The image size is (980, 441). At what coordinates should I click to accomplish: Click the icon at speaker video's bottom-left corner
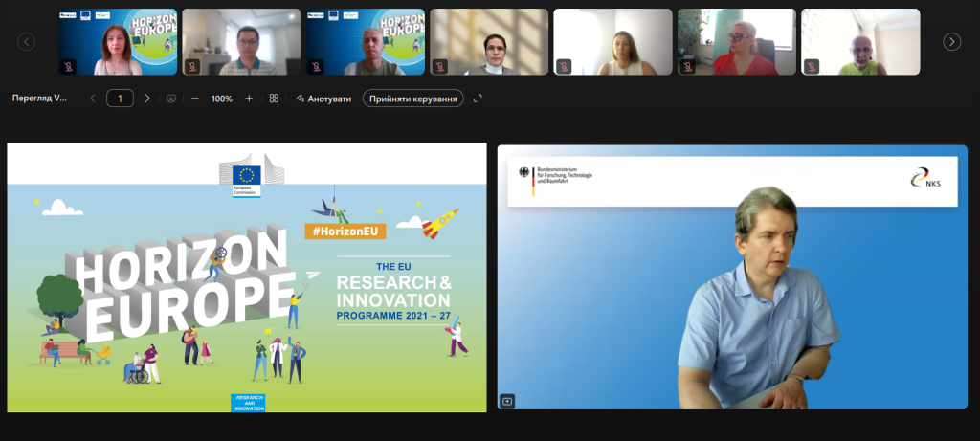[x=507, y=401]
